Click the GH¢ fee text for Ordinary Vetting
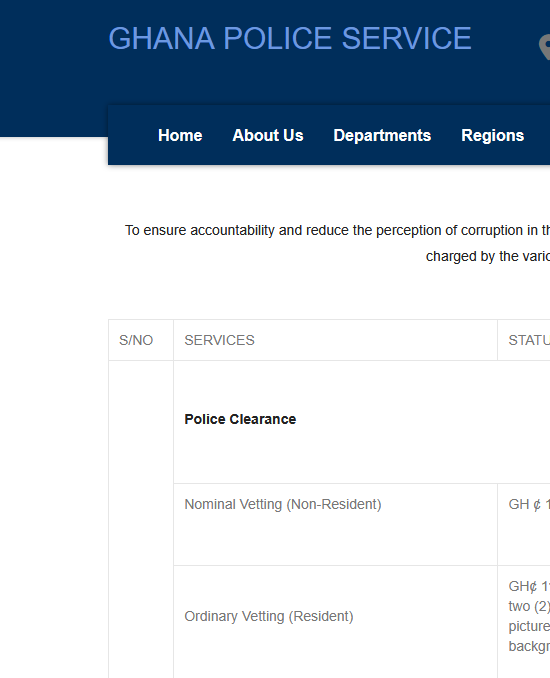This screenshot has height=678, width=550. point(529,586)
